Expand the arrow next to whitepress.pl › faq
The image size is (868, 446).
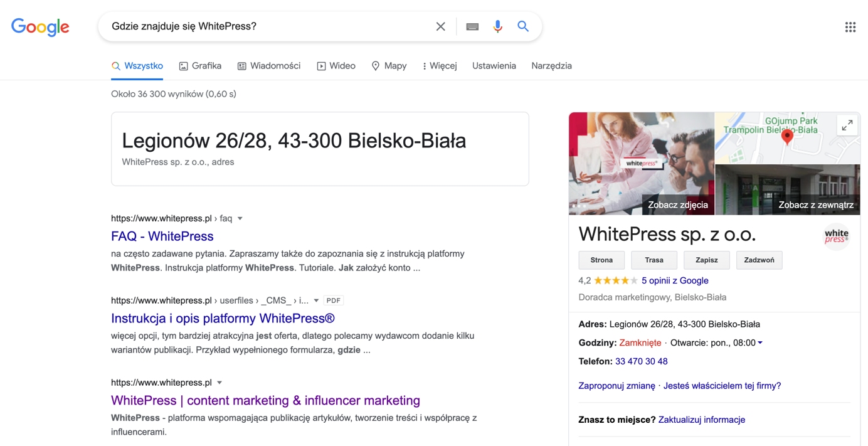point(240,219)
